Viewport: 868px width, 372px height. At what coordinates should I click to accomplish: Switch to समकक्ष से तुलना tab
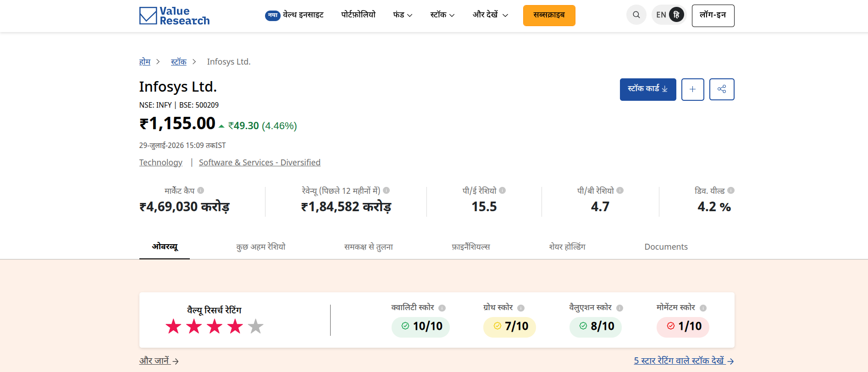coord(369,247)
